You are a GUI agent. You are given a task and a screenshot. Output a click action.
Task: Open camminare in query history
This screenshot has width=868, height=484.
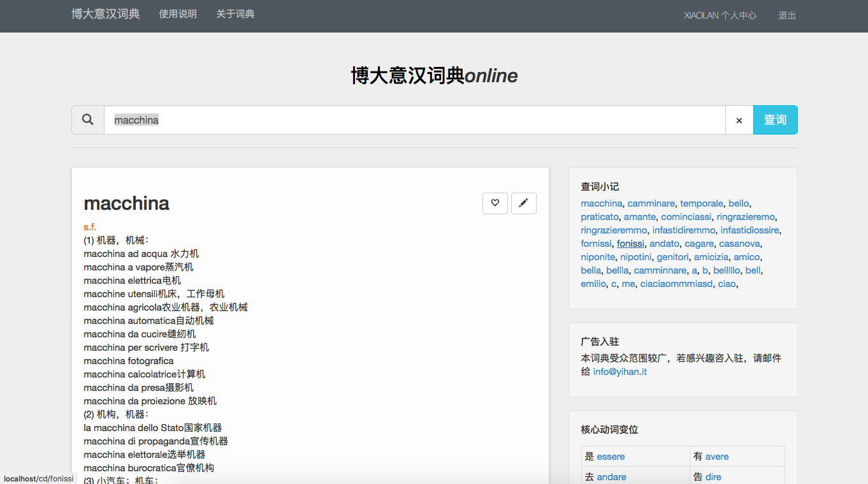coord(651,203)
